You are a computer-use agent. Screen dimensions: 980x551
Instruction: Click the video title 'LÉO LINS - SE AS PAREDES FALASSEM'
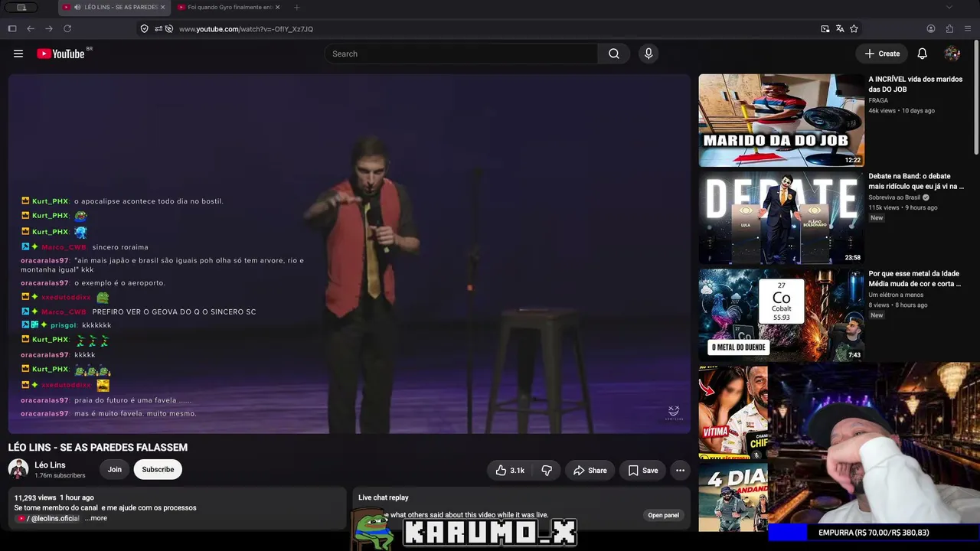click(x=98, y=448)
